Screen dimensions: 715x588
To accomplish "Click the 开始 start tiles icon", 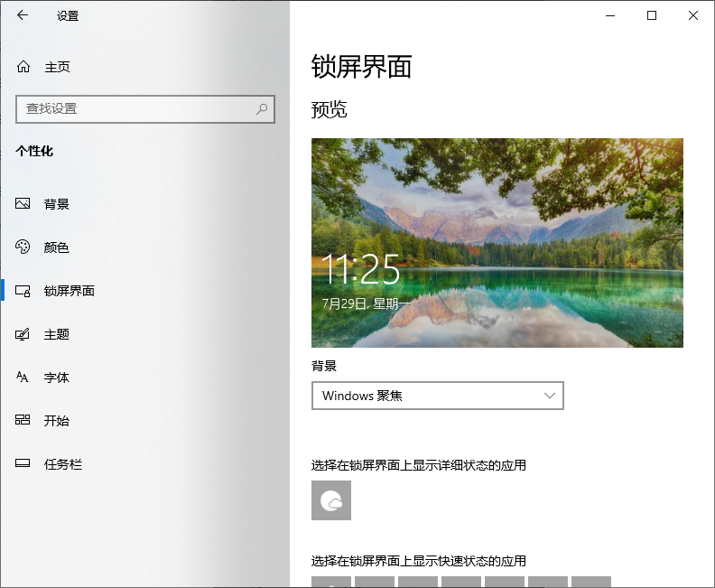I will 23,420.
